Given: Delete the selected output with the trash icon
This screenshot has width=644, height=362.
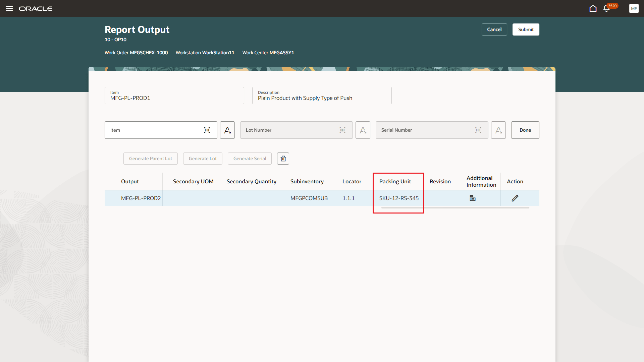Looking at the screenshot, I should (283, 158).
